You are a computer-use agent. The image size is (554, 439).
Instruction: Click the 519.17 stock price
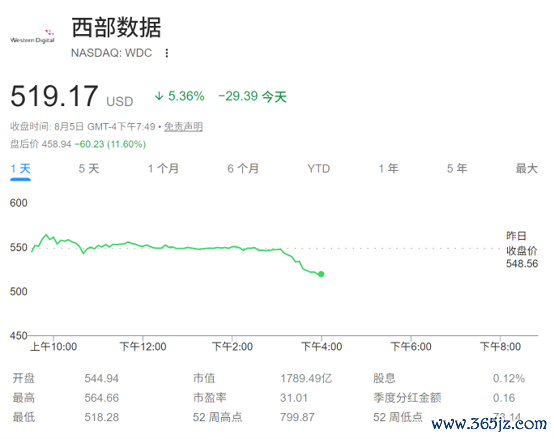tap(54, 96)
